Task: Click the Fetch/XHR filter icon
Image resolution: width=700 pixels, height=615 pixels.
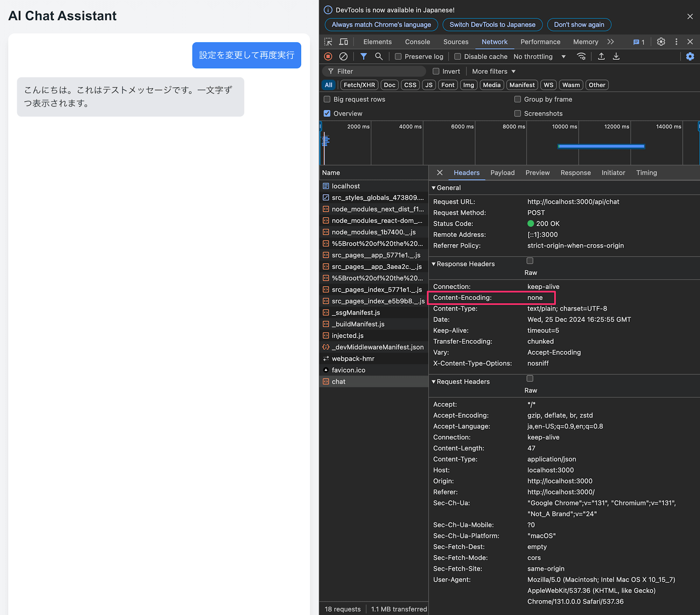Action: (x=358, y=85)
